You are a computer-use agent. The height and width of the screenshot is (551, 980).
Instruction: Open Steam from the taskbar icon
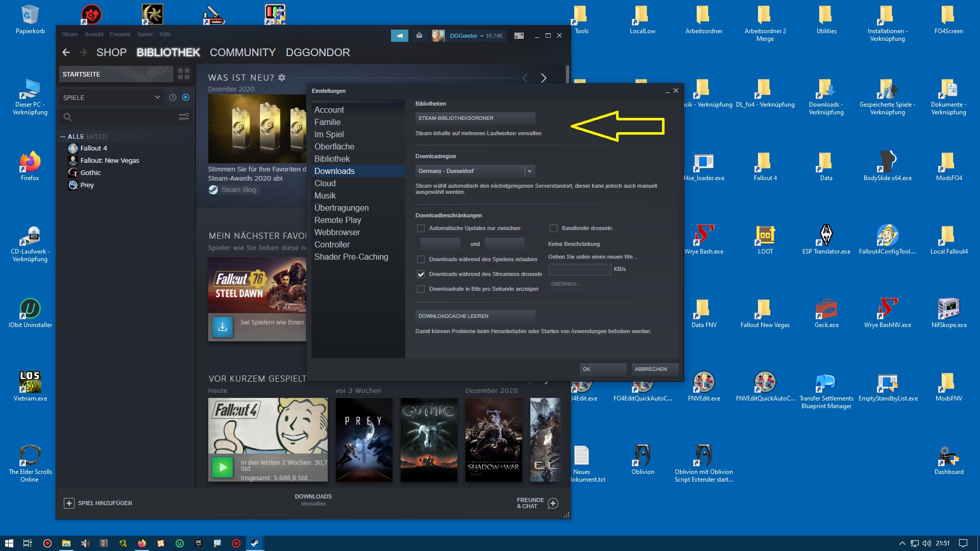pyautogui.click(x=254, y=543)
